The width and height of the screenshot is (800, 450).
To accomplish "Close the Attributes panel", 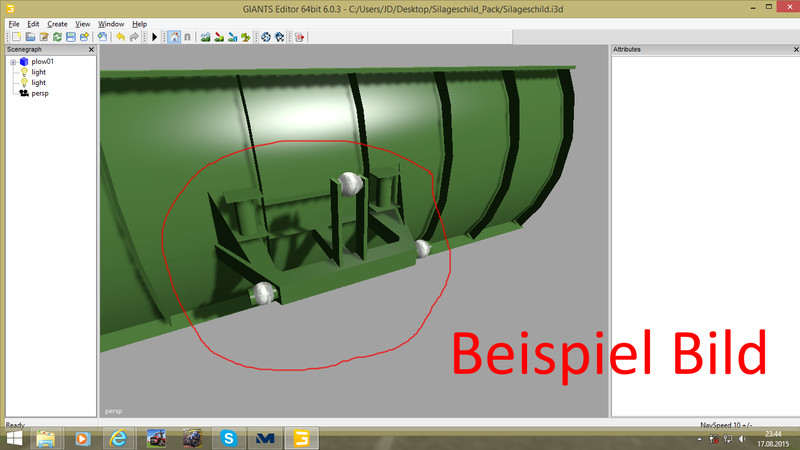I will 792,49.
